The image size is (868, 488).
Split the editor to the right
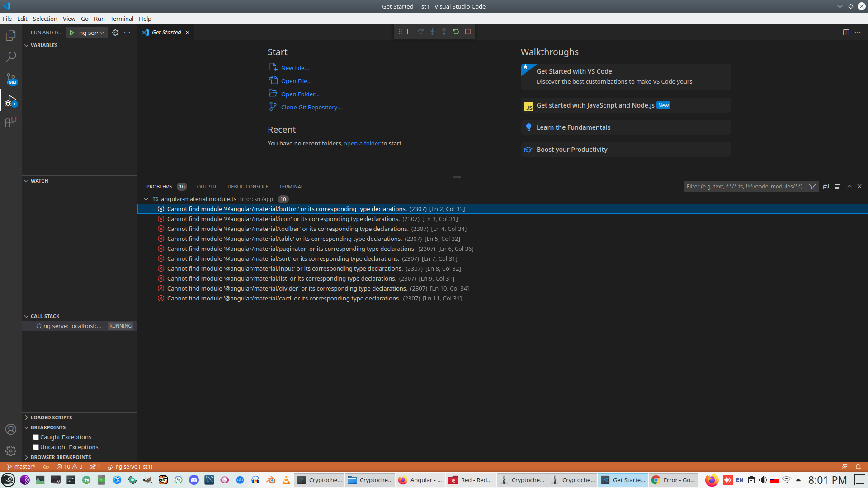point(846,33)
